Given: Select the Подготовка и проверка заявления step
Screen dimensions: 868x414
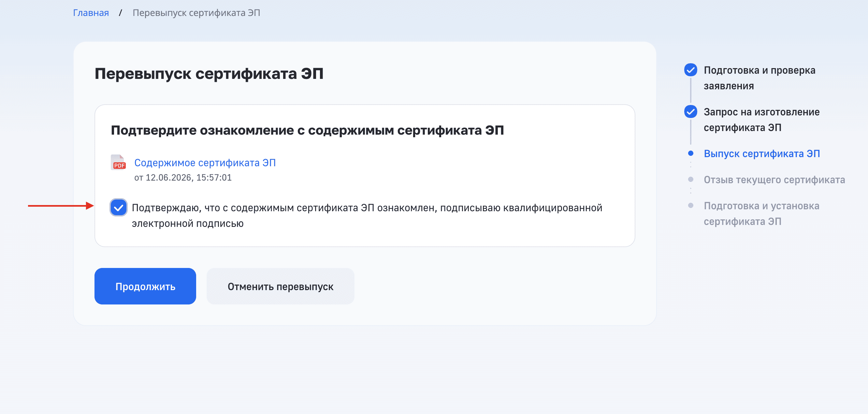Looking at the screenshot, I should tap(759, 78).
